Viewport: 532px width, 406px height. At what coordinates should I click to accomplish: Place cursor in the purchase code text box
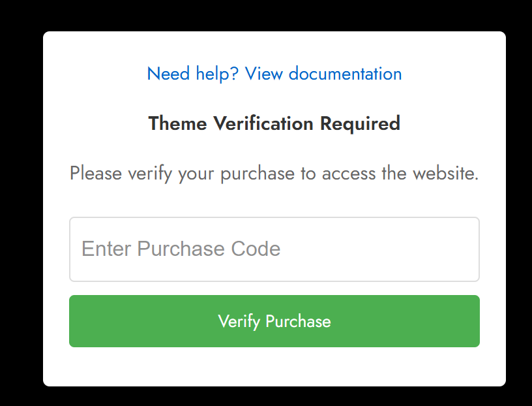(x=274, y=249)
